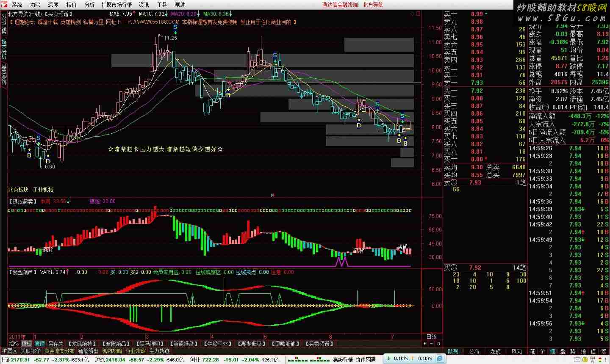
Task: Click the minus zoom button below chart
Action: coord(432,344)
